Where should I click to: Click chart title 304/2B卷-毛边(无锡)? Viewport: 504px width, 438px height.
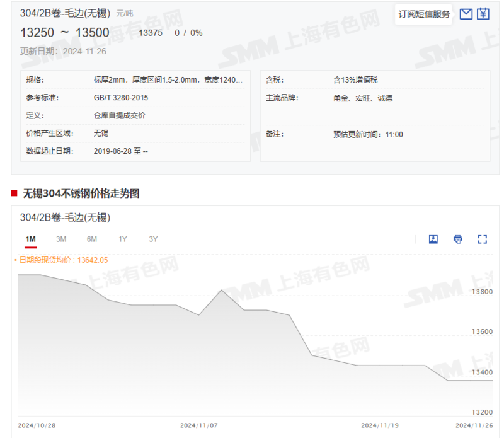pyautogui.click(x=66, y=217)
